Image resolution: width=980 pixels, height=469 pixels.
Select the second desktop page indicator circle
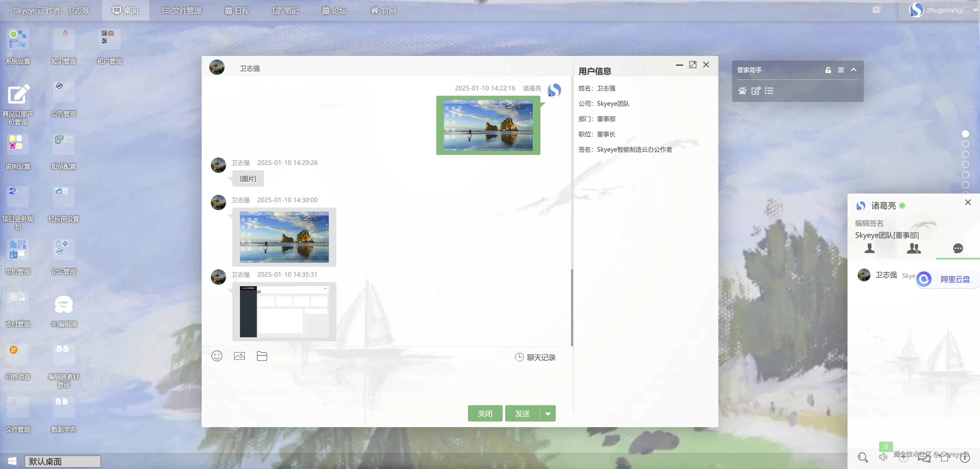pyautogui.click(x=965, y=144)
